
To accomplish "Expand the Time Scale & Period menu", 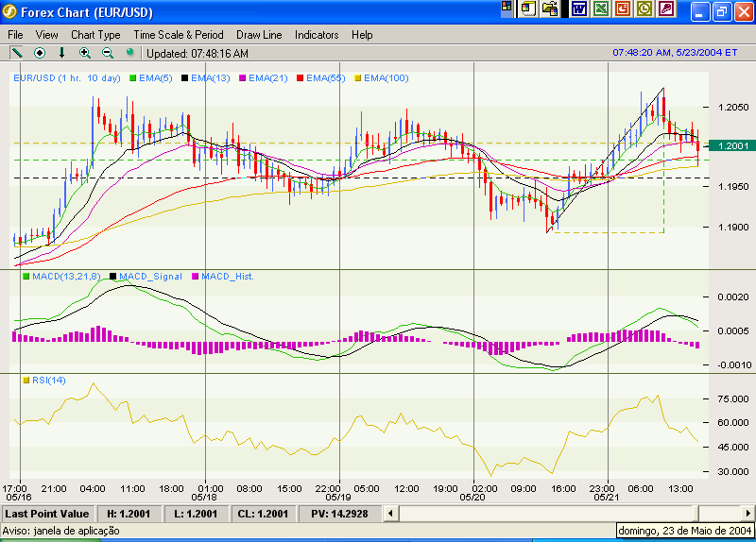I will pos(179,34).
